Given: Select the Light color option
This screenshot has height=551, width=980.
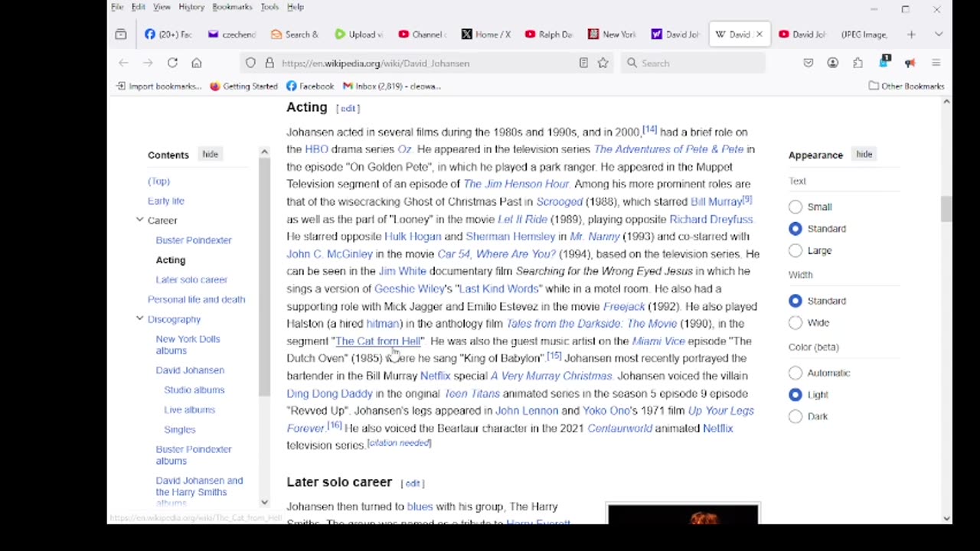Looking at the screenshot, I should 795,394.
